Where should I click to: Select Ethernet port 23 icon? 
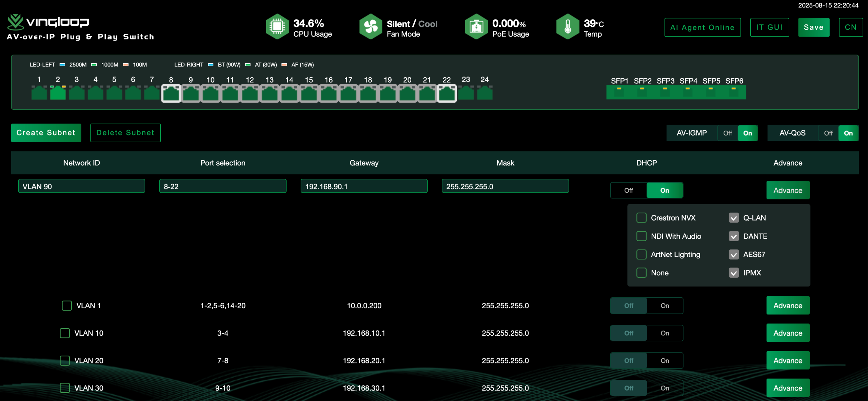(466, 92)
